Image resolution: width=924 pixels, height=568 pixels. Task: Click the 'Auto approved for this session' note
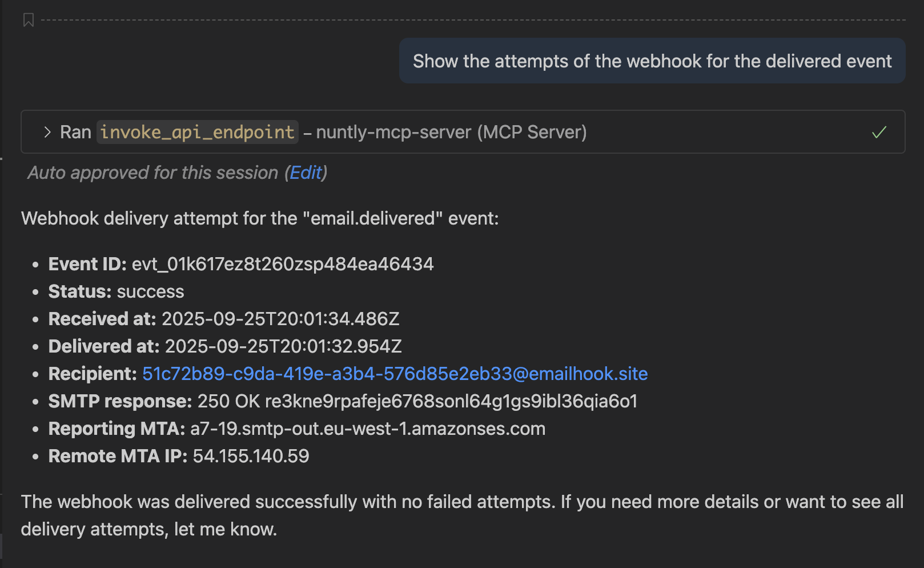(152, 173)
